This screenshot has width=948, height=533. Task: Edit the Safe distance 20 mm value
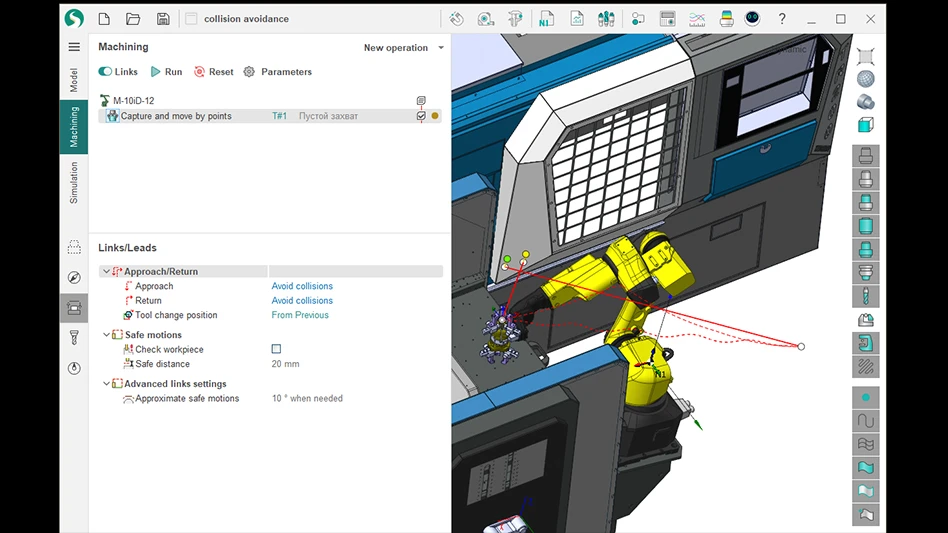pyautogui.click(x=285, y=364)
